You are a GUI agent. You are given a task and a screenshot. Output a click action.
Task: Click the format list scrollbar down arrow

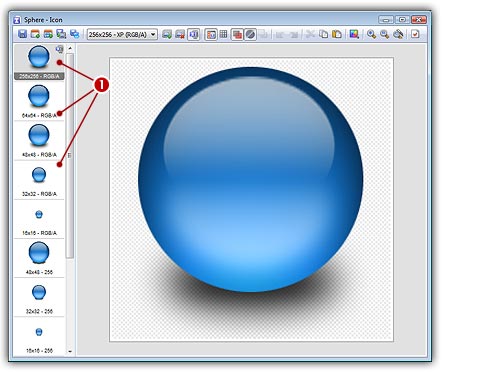[x=70, y=351]
